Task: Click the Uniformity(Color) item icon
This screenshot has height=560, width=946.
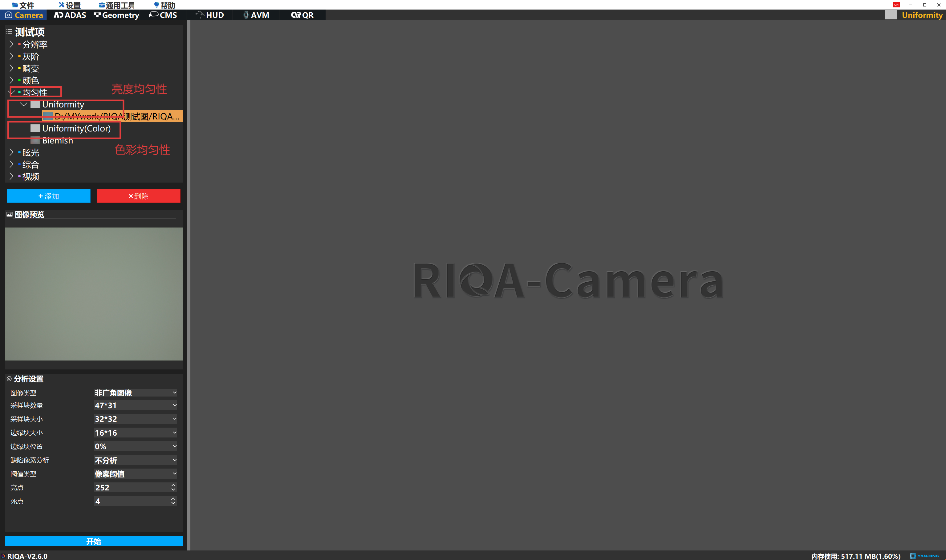Action: pos(35,128)
